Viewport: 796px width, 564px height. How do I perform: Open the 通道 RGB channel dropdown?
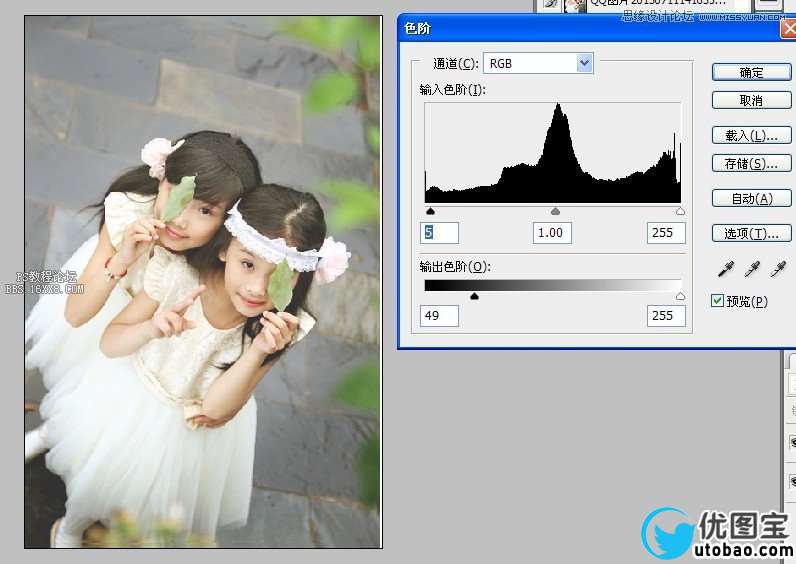[x=538, y=63]
